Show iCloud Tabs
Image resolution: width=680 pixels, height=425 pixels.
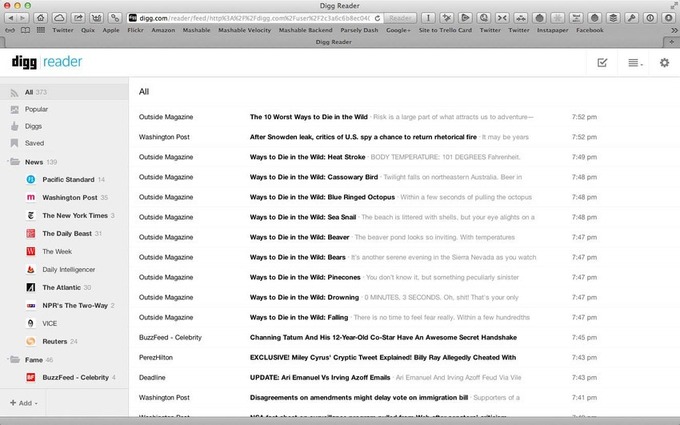coord(59,18)
